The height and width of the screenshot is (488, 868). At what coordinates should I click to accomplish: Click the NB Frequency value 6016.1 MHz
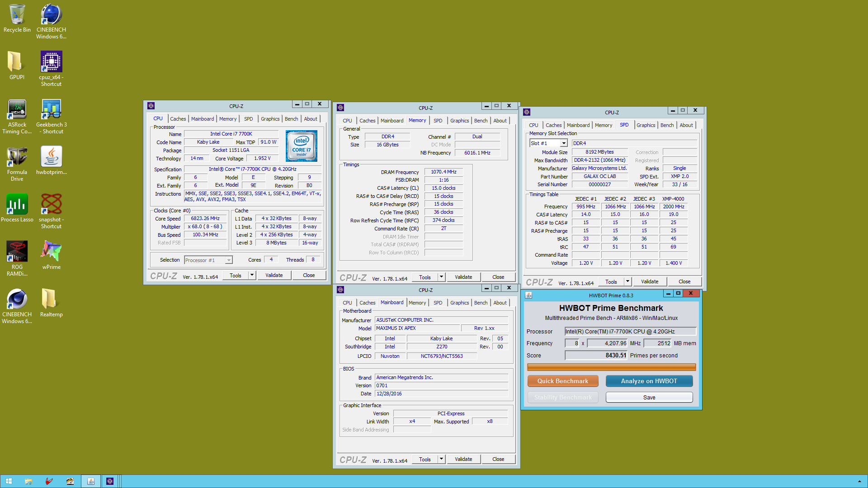477,153
